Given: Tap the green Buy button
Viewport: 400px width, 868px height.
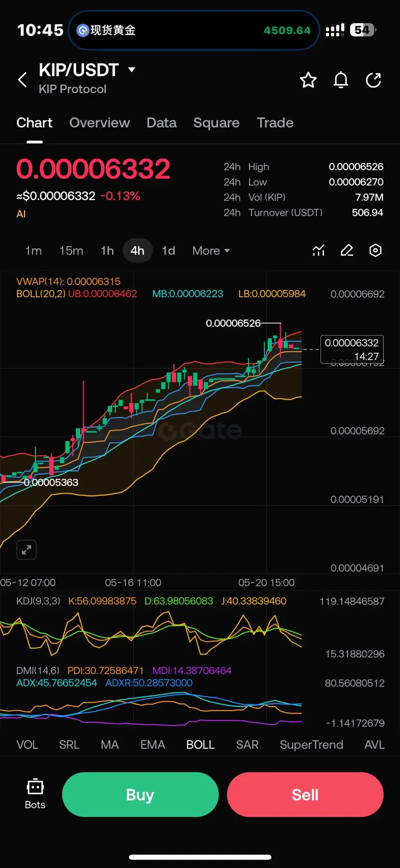Looking at the screenshot, I should [140, 795].
